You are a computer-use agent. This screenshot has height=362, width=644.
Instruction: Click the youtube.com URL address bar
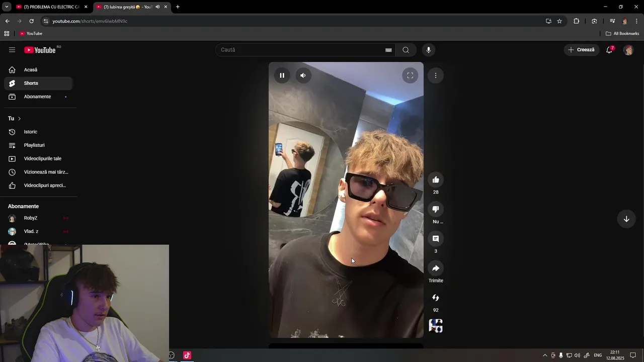pyautogui.click(x=90, y=21)
